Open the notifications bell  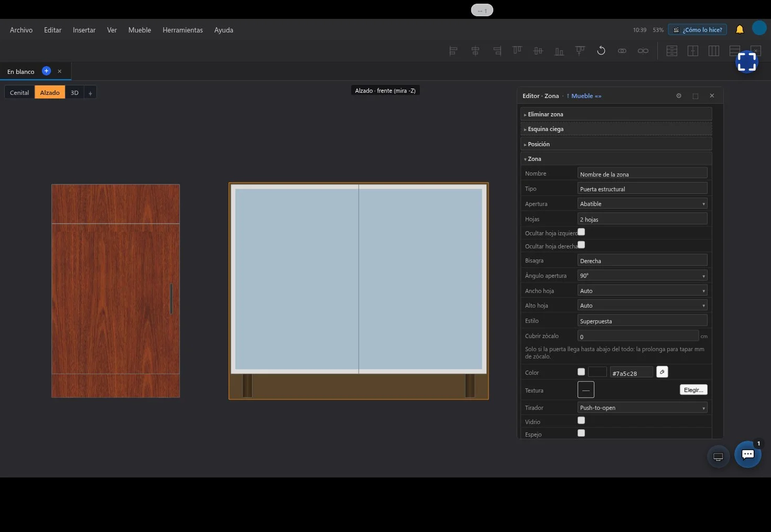click(740, 29)
